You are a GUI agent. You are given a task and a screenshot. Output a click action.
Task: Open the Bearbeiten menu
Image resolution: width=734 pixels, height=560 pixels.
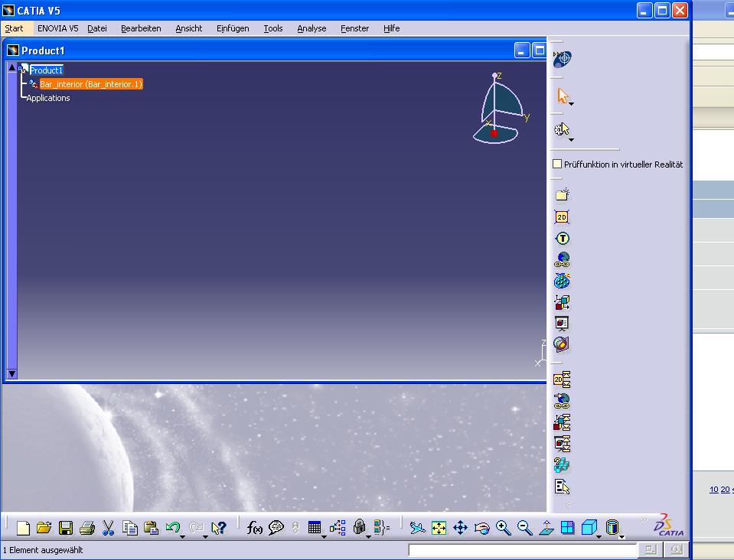tap(141, 28)
